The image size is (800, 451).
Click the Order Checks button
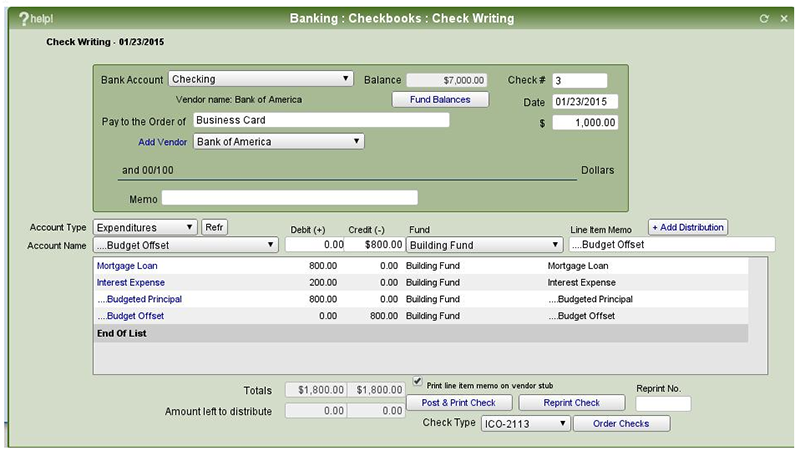[622, 424]
